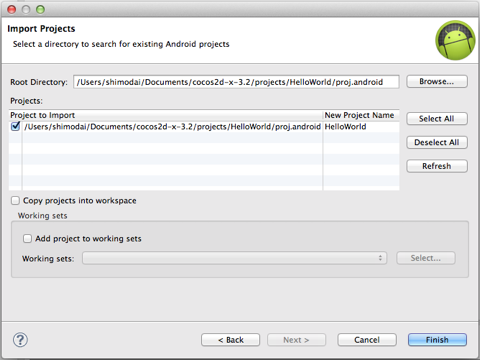Click the Select... working sets button

tap(426, 258)
